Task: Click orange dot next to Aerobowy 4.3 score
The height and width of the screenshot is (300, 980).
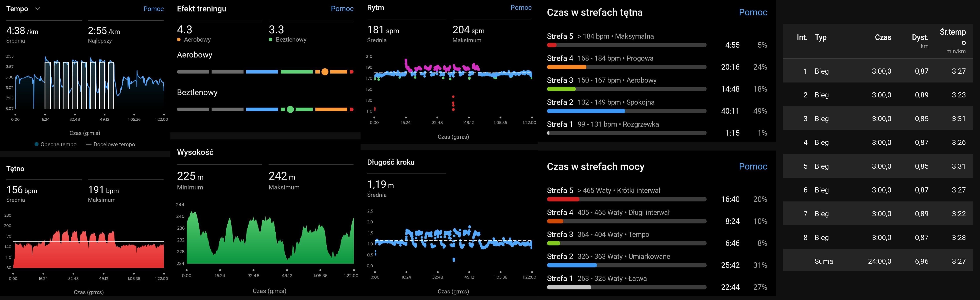Action: click(x=179, y=40)
